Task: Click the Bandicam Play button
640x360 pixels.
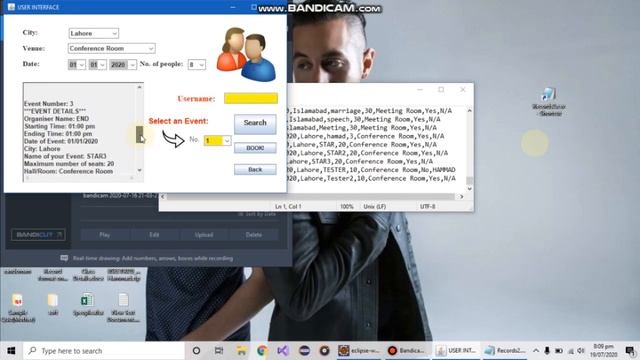Action: pos(104,235)
